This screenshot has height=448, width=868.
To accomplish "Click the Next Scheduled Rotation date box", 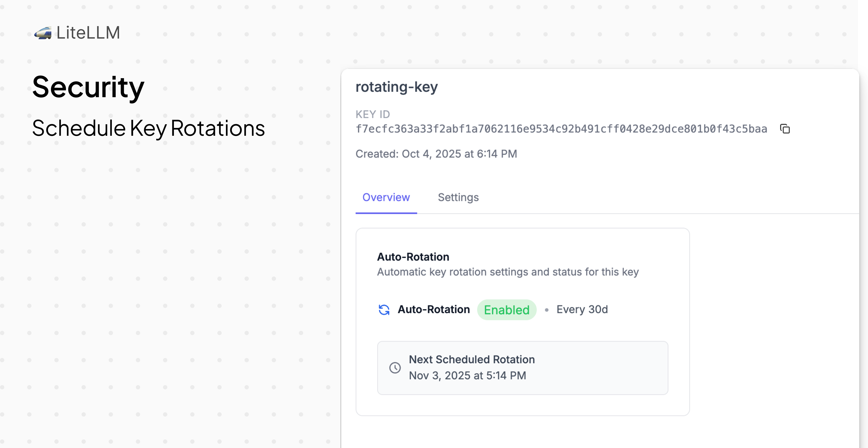I will (523, 368).
